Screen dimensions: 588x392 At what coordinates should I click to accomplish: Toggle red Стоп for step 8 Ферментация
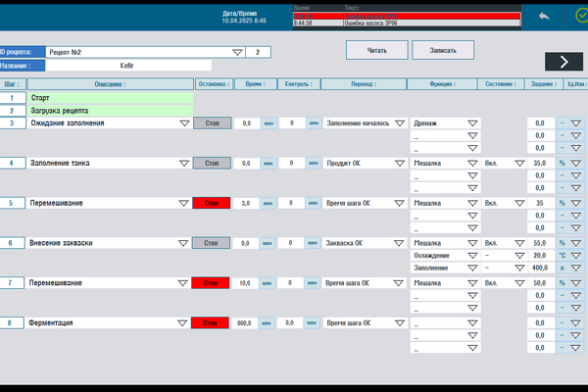click(213, 322)
